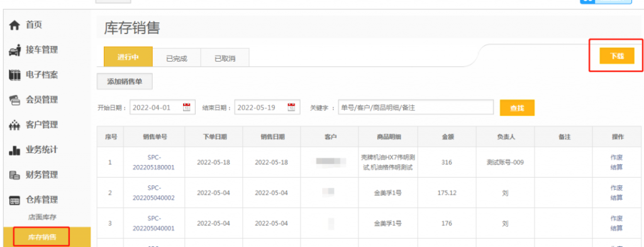The width and height of the screenshot is (644, 247).
Task: Click 结算 for order SPC-202205040002
Action: (616, 197)
